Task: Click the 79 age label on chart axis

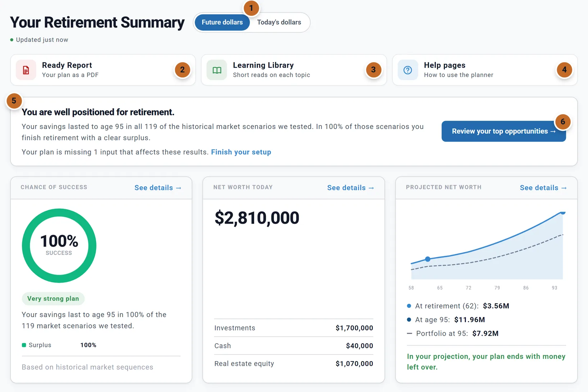Action: click(x=497, y=288)
